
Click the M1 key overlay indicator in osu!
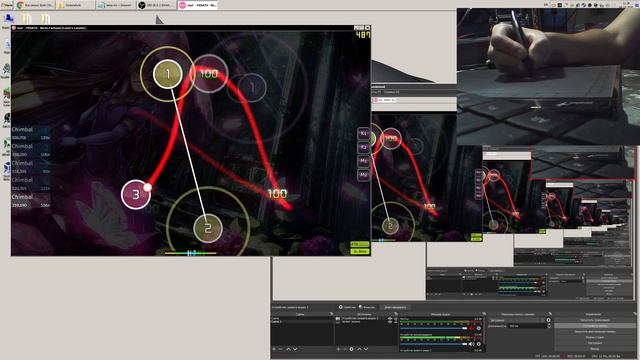(x=363, y=161)
